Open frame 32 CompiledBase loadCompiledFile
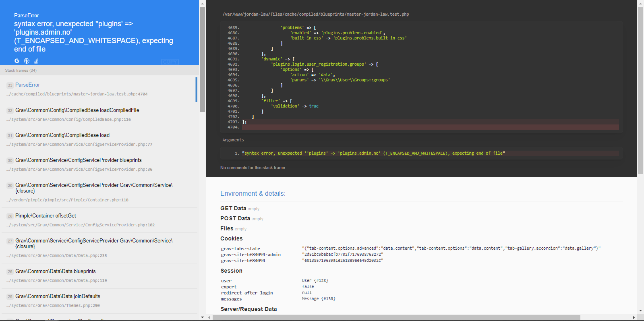This screenshot has height=321, width=644. click(99, 114)
